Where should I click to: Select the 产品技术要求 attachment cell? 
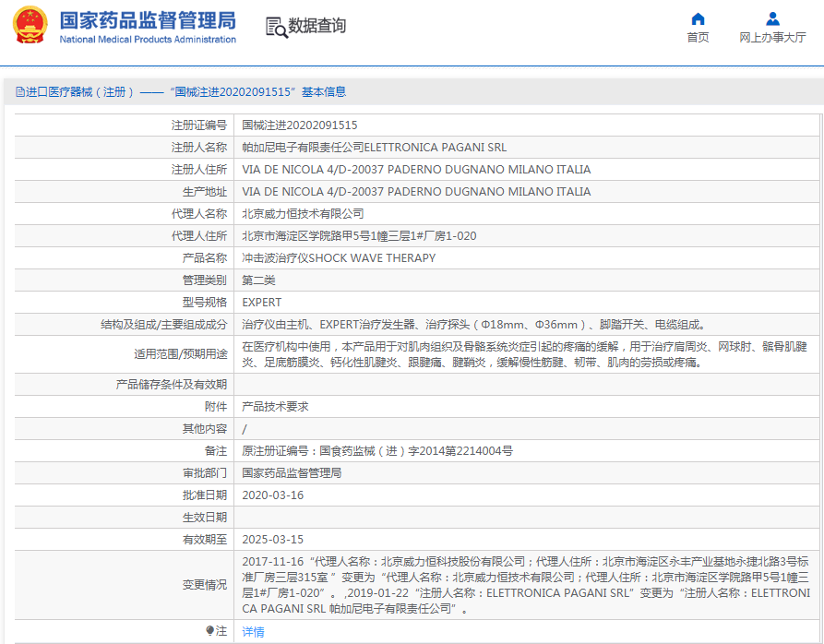click(x=275, y=407)
